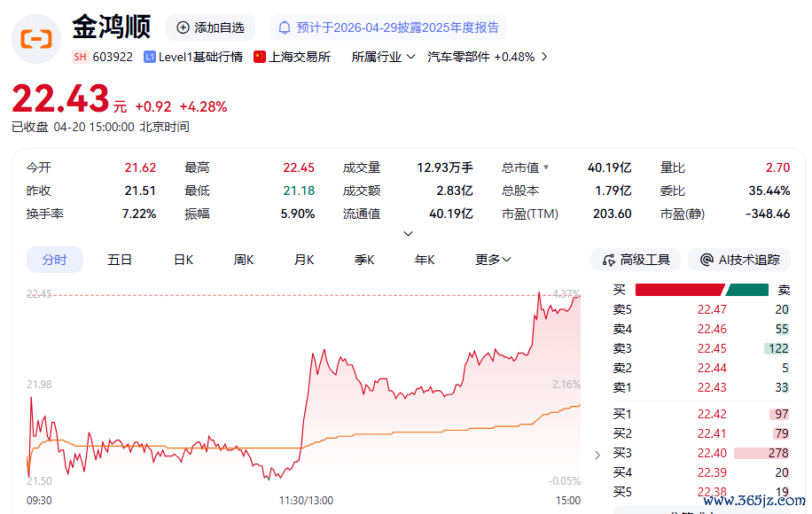Click the 高级工具 tool icon

coord(608,260)
